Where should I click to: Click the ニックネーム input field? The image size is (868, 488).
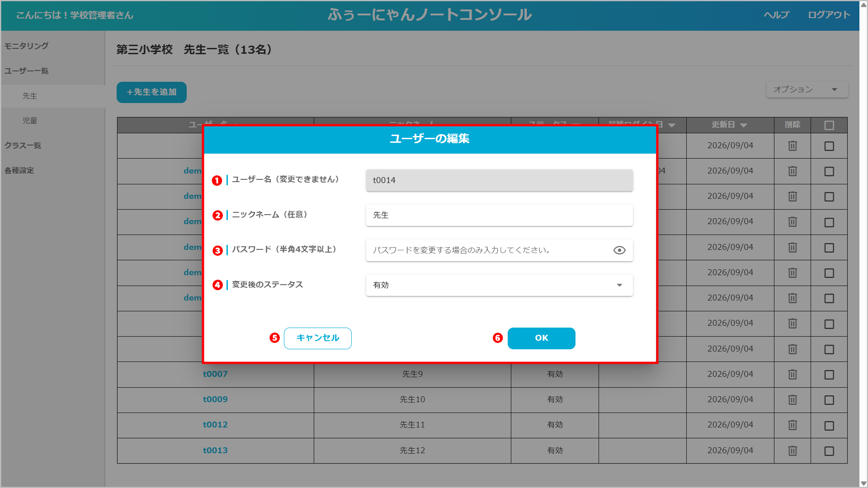tap(499, 215)
